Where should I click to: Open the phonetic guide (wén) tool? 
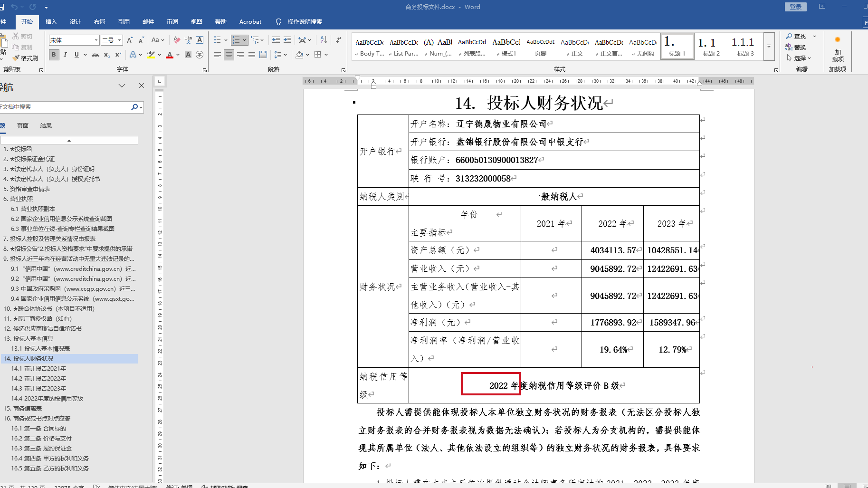[x=188, y=40]
